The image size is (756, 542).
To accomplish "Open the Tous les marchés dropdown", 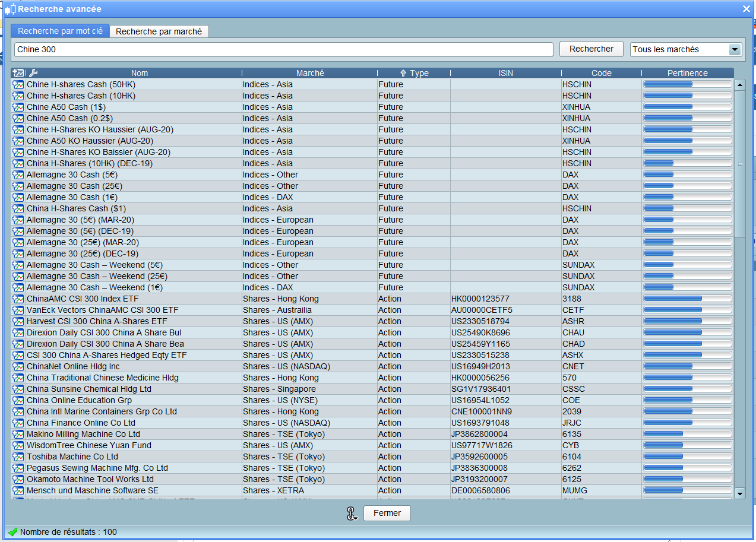I will (x=686, y=49).
